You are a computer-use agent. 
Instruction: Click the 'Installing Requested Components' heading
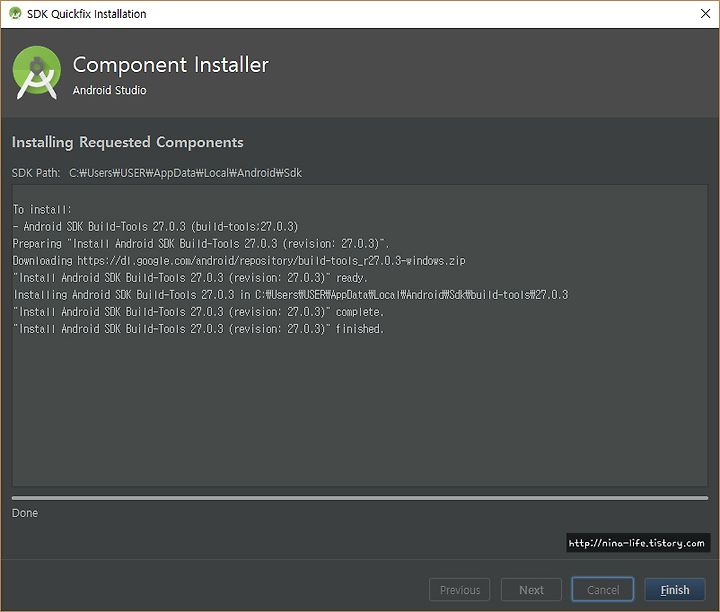click(128, 142)
